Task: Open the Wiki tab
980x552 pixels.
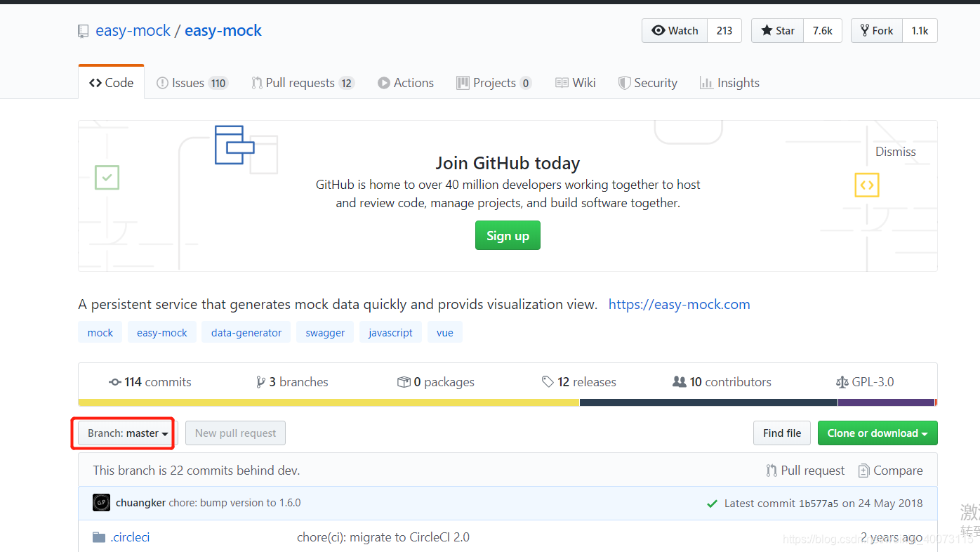Action: tap(575, 82)
